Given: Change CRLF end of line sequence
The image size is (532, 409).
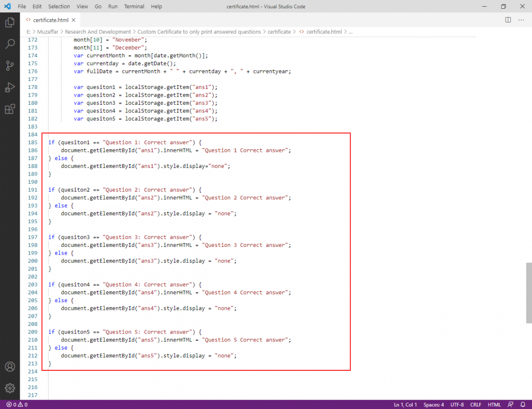Looking at the screenshot, I should point(475,405).
